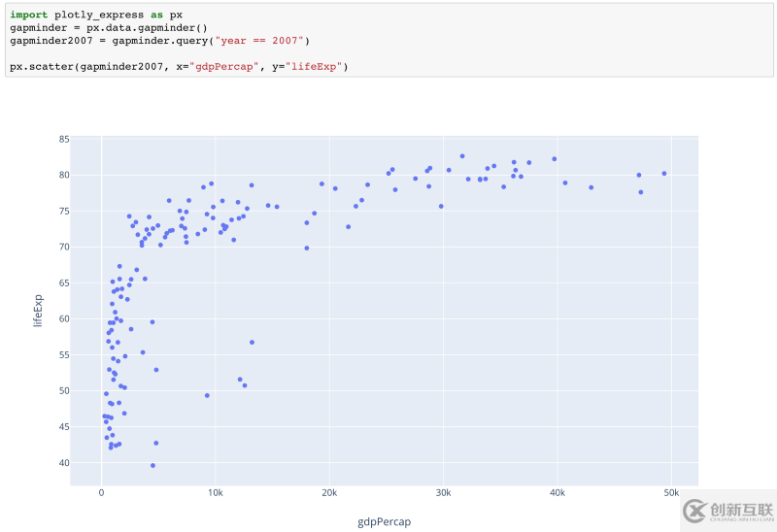Click the gapminder2007 query code line
The width and height of the screenshot is (777, 532).
pos(159,41)
